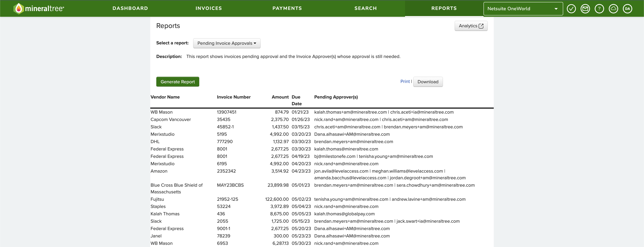The image size is (644, 247).
Task: Click Blue Cross Blue Shield of Massachusetts vendor
Action: point(176,189)
